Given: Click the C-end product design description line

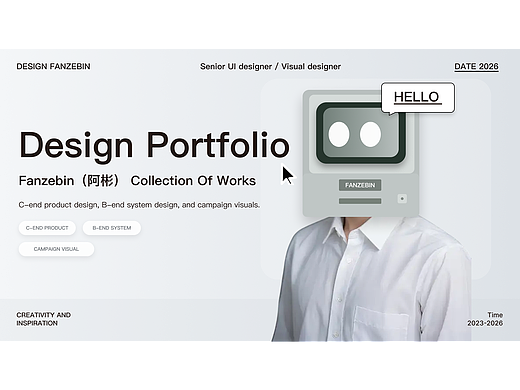Looking at the screenshot, I should 139,205.
